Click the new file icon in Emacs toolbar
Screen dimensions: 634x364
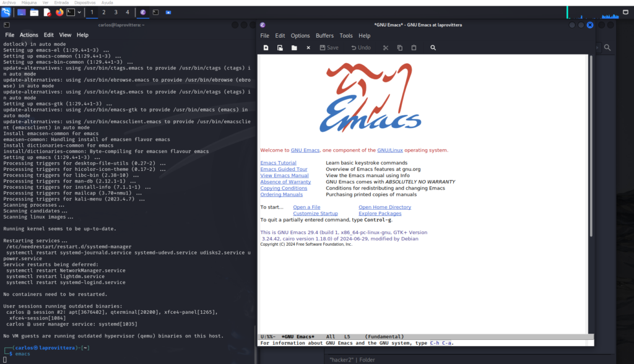click(266, 48)
